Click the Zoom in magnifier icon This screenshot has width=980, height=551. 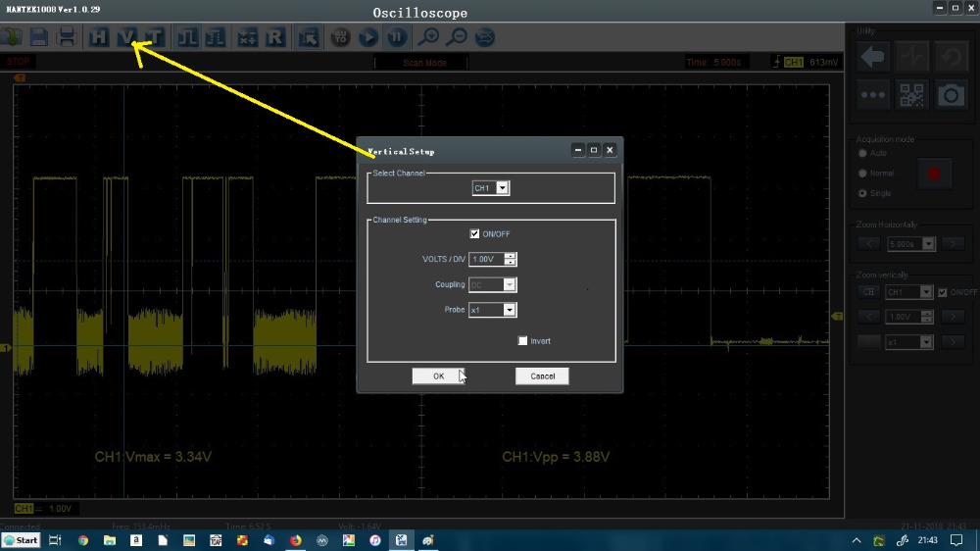click(x=428, y=38)
